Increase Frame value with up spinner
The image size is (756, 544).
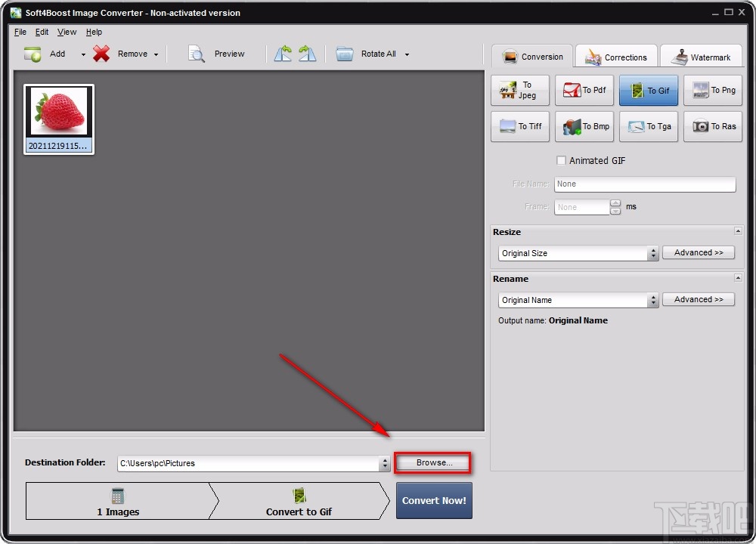615,203
